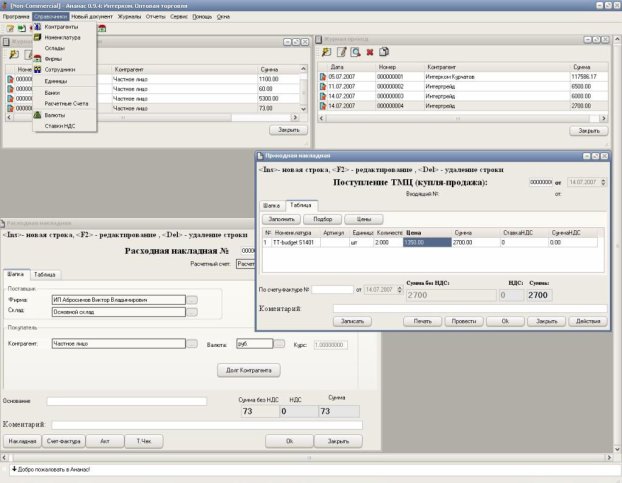This screenshot has height=483, width=622.
Task: Click Закрыть button in right journal
Action: (x=589, y=131)
